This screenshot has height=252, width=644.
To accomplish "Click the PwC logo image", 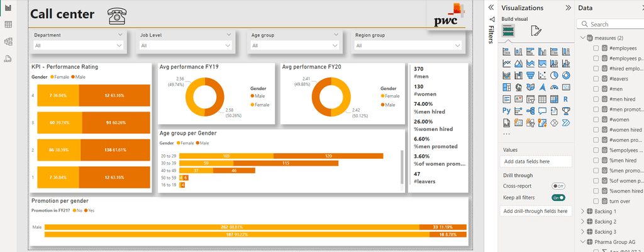I will tap(448, 16).
